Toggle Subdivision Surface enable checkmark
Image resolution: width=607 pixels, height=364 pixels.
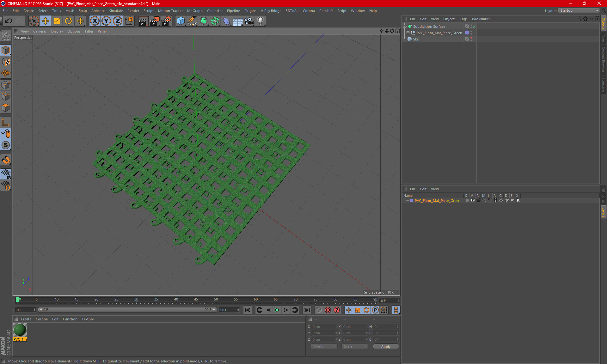(x=474, y=27)
